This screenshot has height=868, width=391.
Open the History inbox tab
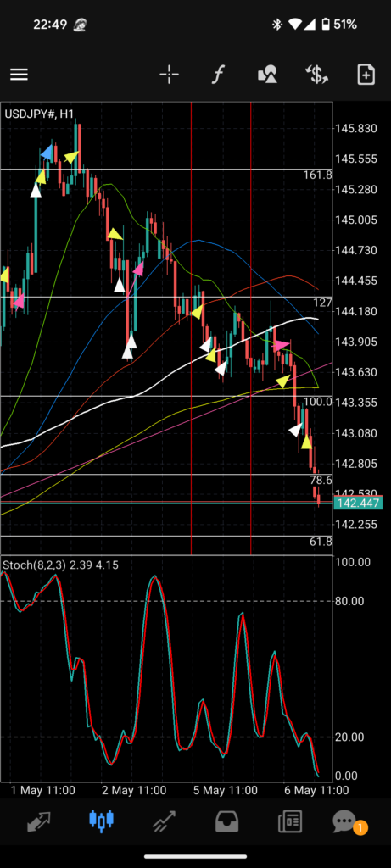(x=226, y=821)
